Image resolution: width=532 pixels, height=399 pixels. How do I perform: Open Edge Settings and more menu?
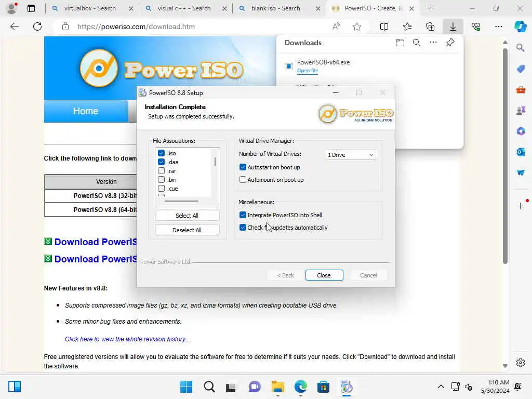coord(499,26)
